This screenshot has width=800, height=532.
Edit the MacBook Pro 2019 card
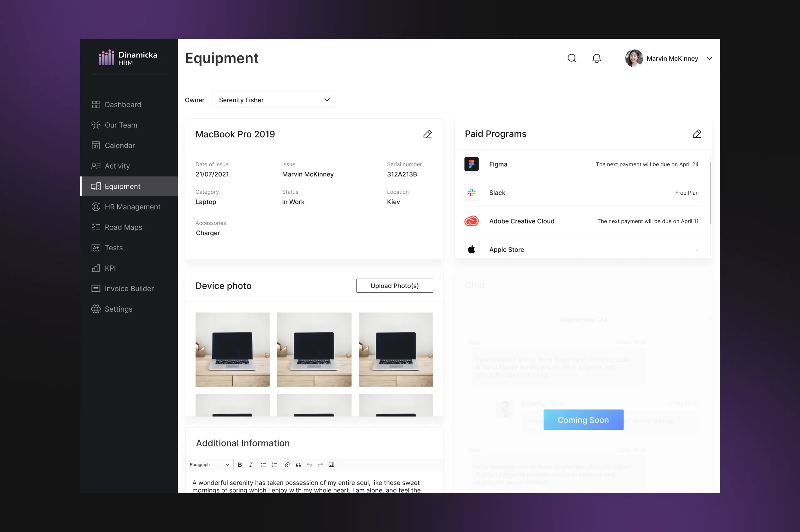[x=427, y=134]
